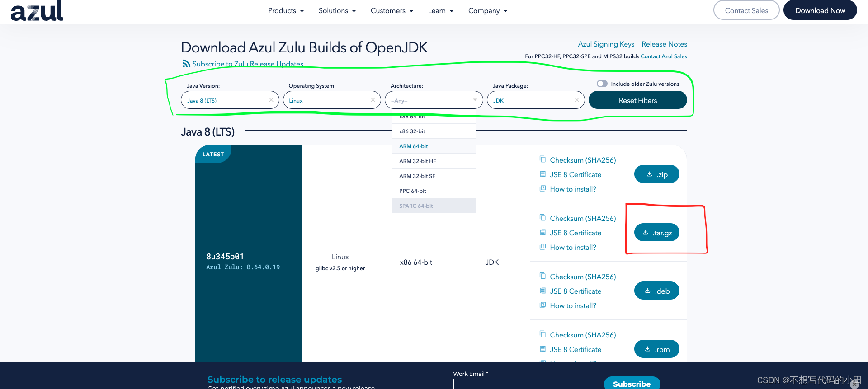
Task: Download the .rpm package
Action: click(657, 349)
